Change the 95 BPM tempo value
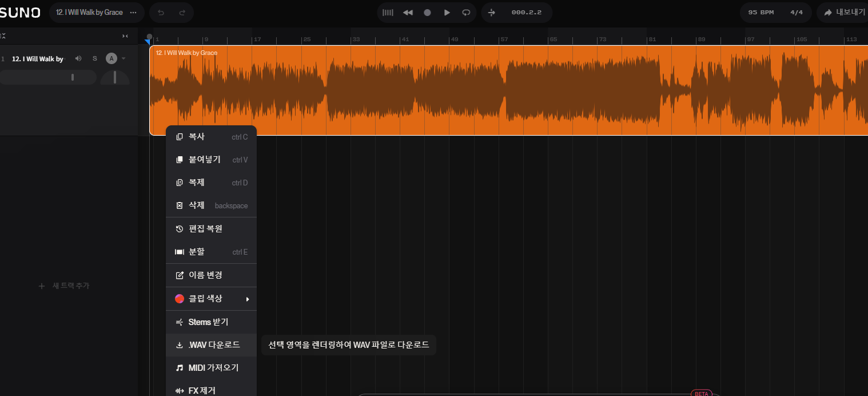The width and height of the screenshot is (868, 396). pyautogui.click(x=761, y=12)
